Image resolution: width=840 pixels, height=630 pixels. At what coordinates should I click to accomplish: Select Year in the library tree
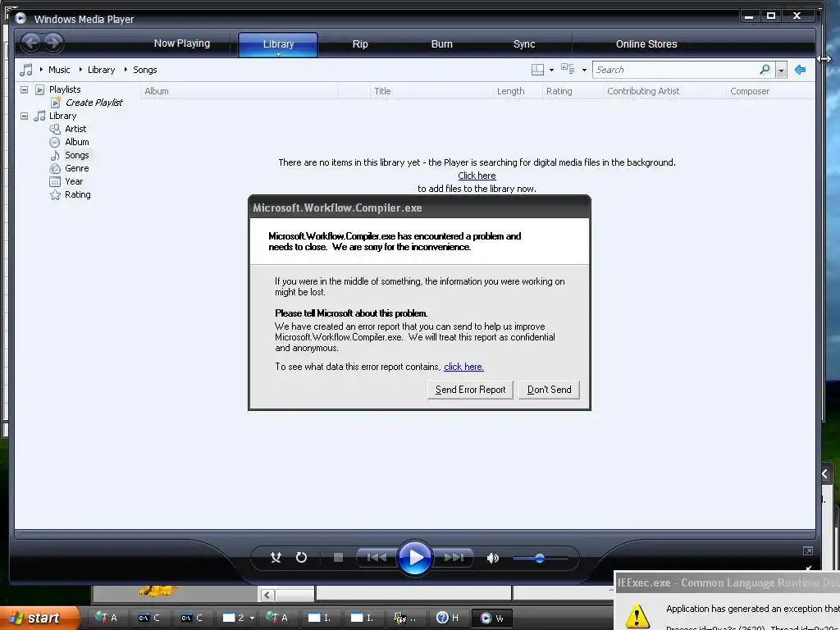[x=74, y=181]
